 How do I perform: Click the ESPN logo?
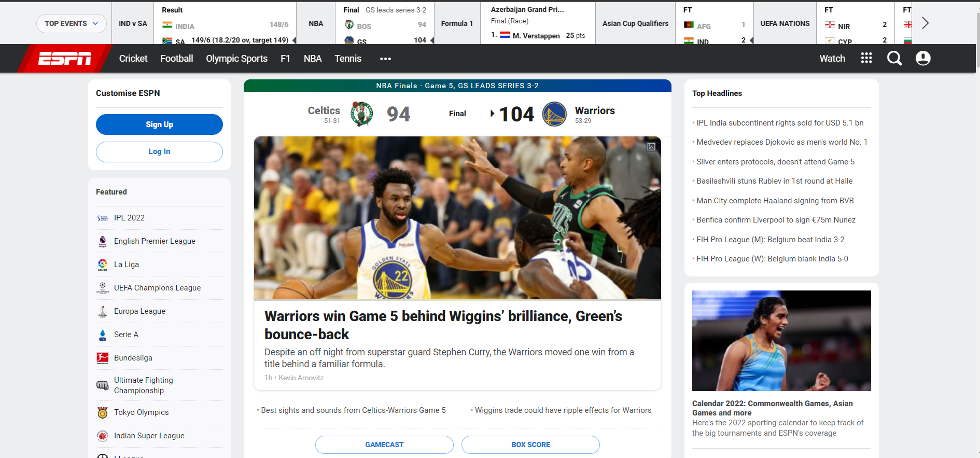pos(65,59)
